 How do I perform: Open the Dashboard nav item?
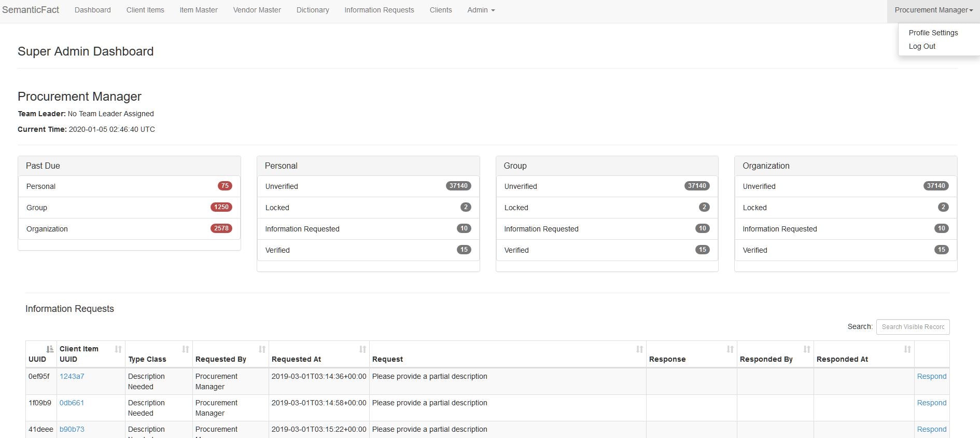coord(93,10)
